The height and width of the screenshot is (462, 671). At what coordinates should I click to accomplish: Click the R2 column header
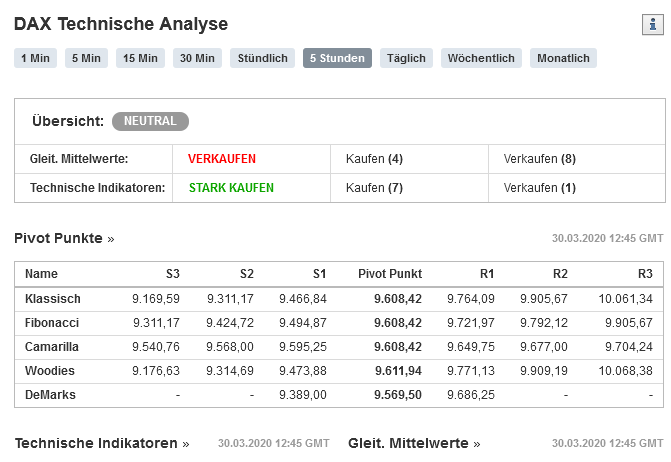[560, 274]
